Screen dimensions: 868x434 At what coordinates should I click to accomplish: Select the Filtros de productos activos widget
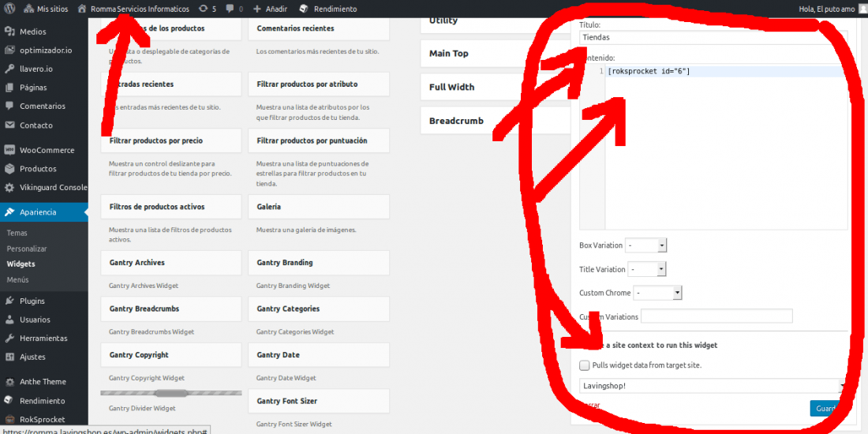point(171,207)
